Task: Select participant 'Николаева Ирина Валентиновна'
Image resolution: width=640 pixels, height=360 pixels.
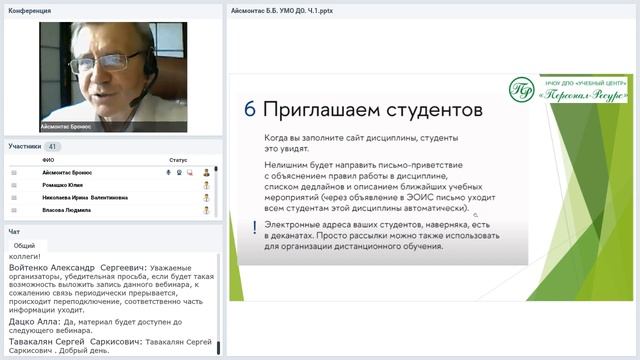Action: pos(85,198)
